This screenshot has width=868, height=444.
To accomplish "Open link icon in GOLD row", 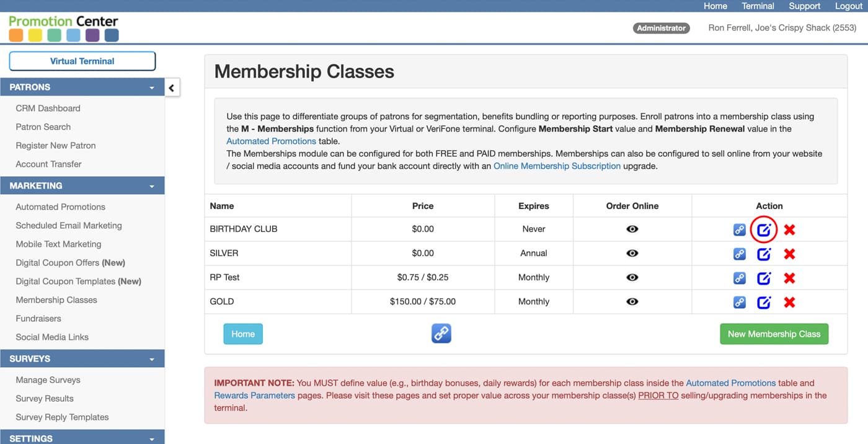I will coord(739,302).
